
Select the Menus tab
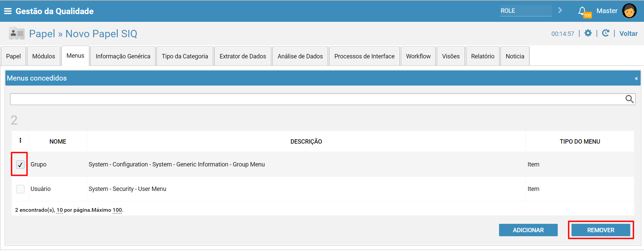(75, 56)
